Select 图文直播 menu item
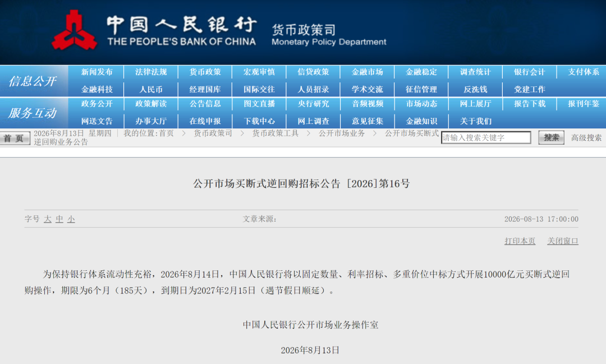Screen dimensions: 606x364 click(x=259, y=104)
